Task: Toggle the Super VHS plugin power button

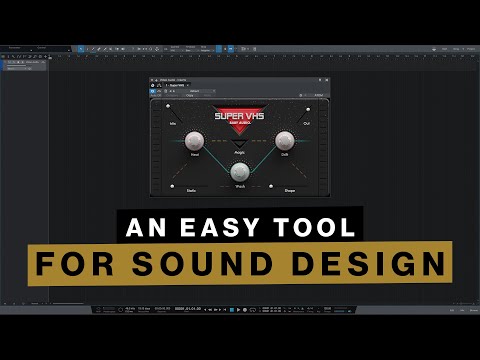Action: click(153, 91)
